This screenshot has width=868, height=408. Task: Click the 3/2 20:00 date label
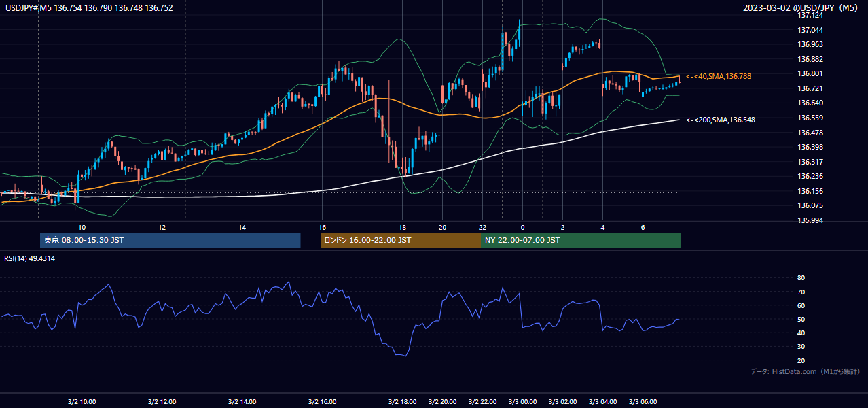[x=442, y=401]
